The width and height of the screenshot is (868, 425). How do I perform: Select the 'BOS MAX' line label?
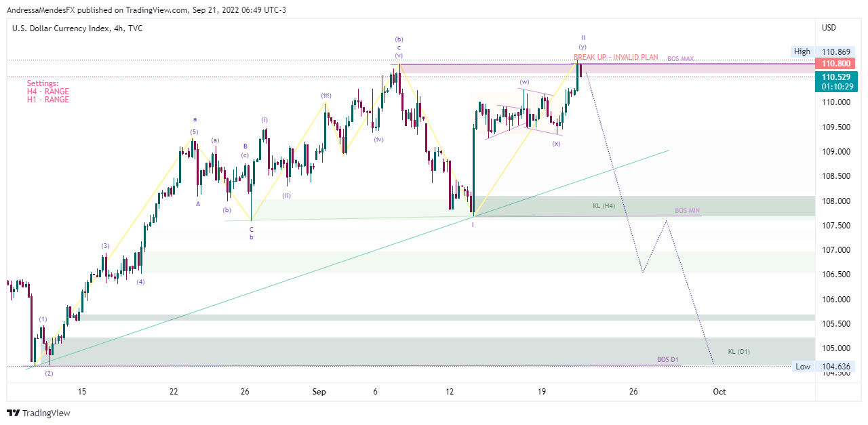[680, 59]
